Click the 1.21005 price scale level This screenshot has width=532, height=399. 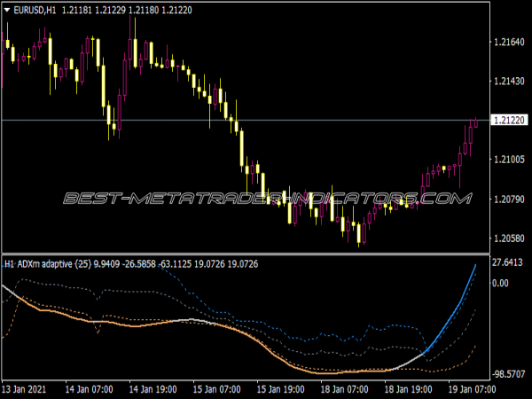[x=505, y=160]
